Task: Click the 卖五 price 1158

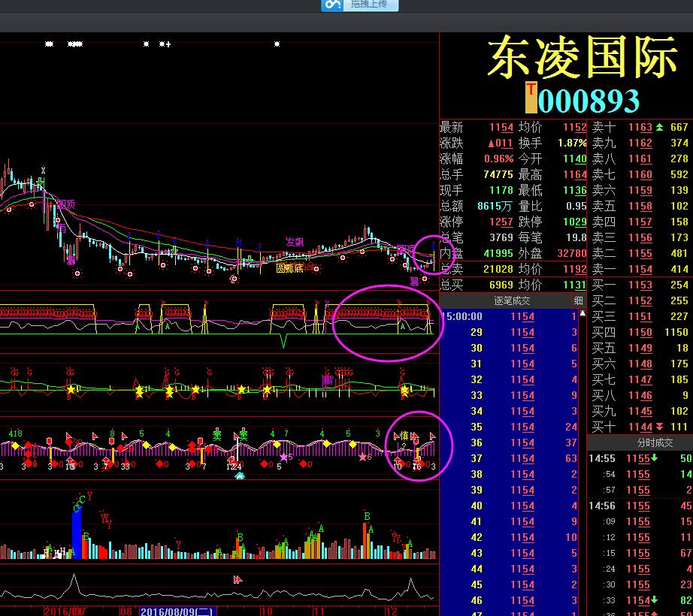Action: 640,207
